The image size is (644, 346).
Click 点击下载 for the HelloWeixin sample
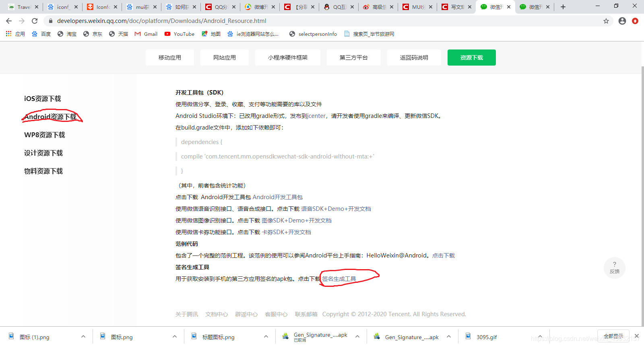444,255
